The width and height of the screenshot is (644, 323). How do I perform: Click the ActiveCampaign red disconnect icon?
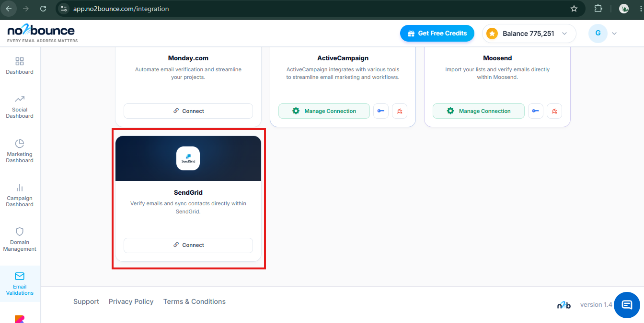(x=400, y=111)
